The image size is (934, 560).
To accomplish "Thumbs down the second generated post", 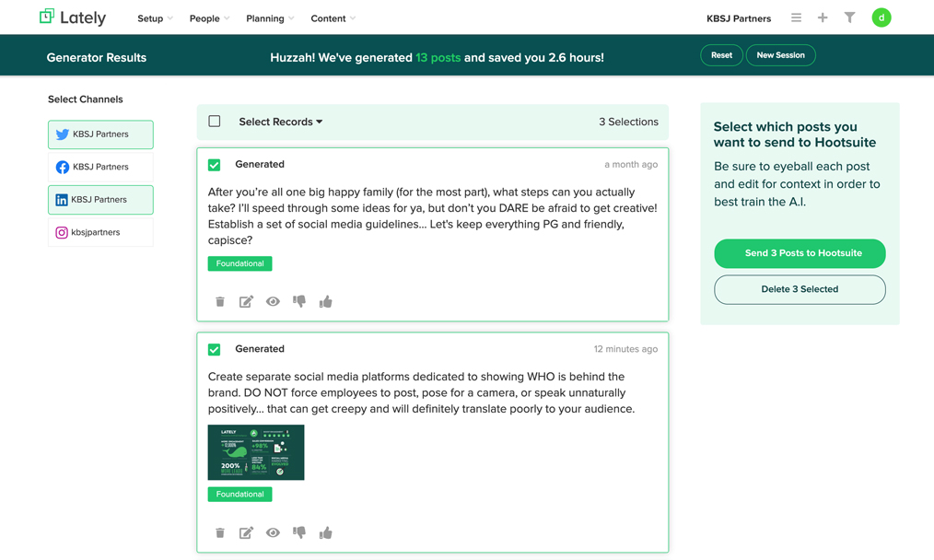I will click(x=299, y=532).
